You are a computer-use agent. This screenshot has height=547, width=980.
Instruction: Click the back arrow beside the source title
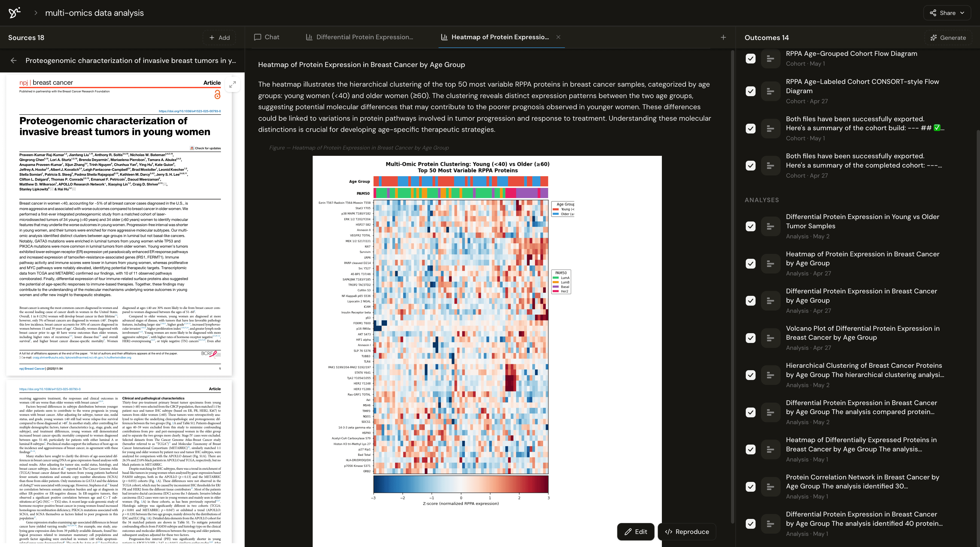point(14,60)
